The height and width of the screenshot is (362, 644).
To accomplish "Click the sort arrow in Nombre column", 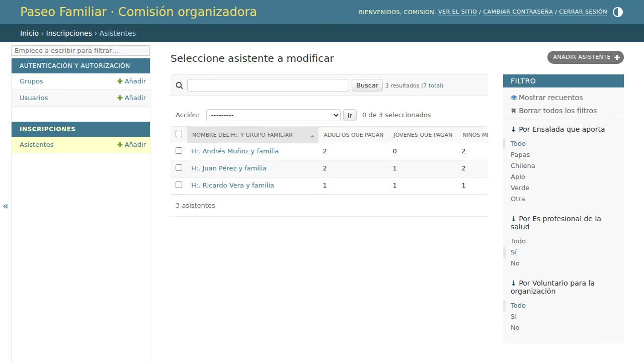I will click(312, 136).
